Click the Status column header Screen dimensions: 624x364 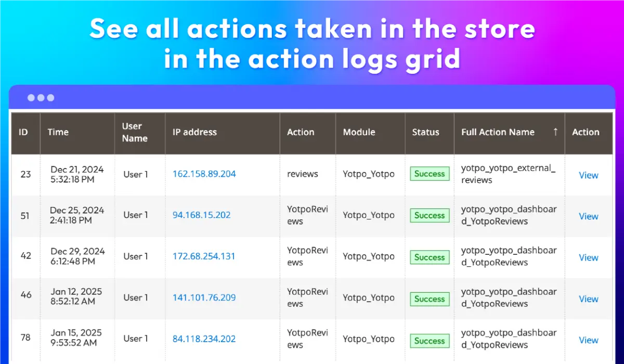click(425, 132)
